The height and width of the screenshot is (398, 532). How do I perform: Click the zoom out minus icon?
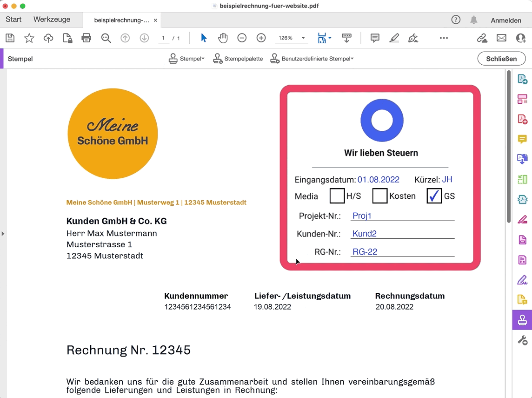click(x=242, y=38)
